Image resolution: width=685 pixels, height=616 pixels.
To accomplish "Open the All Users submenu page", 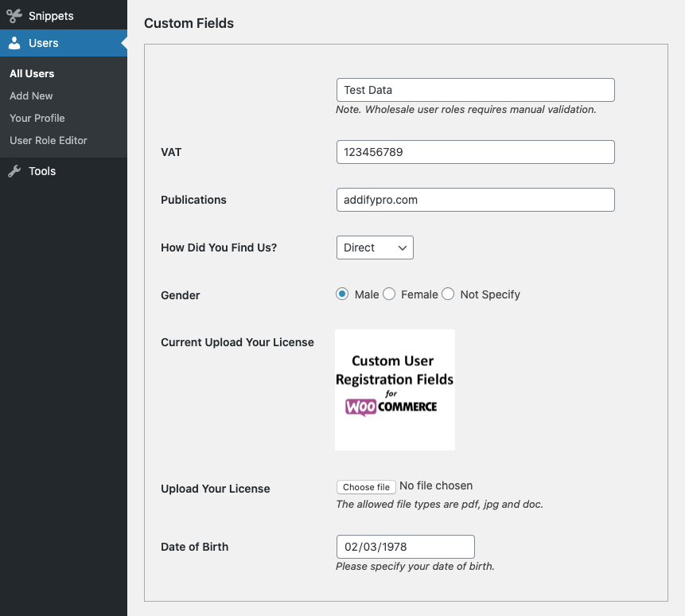I will pyautogui.click(x=32, y=73).
